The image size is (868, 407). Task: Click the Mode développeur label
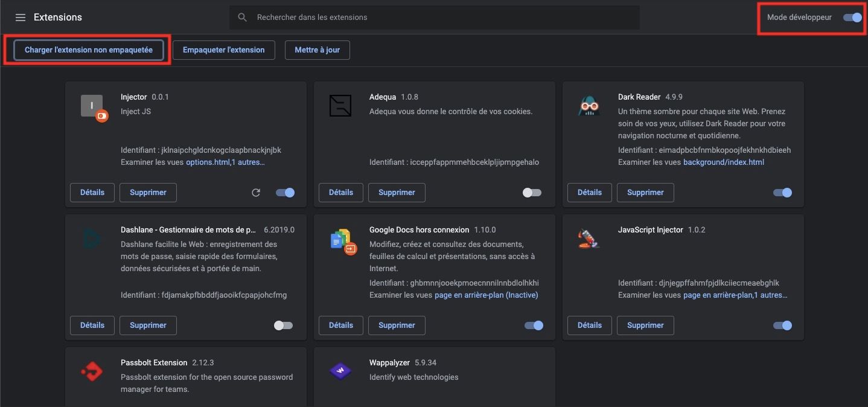tap(799, 18)
